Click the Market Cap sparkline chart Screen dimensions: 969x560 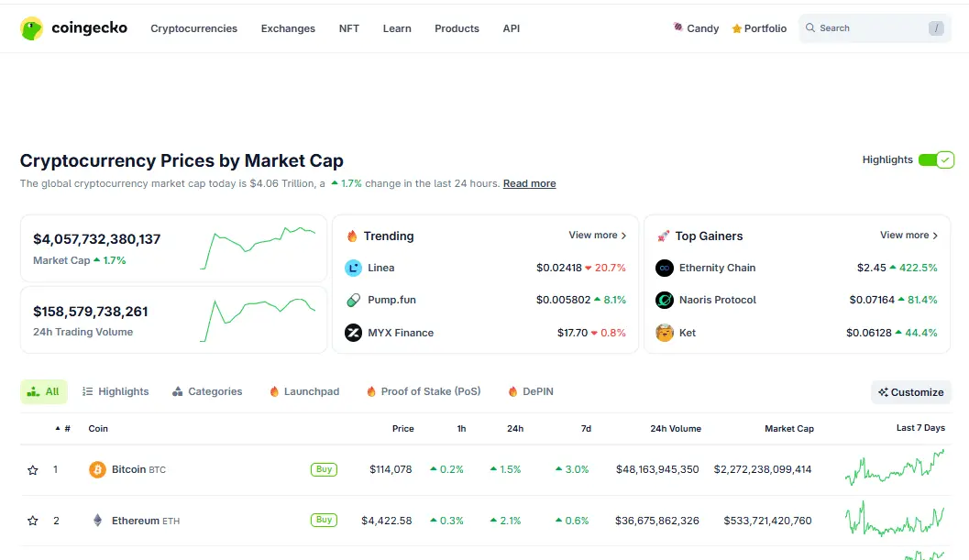pos(259,247)
